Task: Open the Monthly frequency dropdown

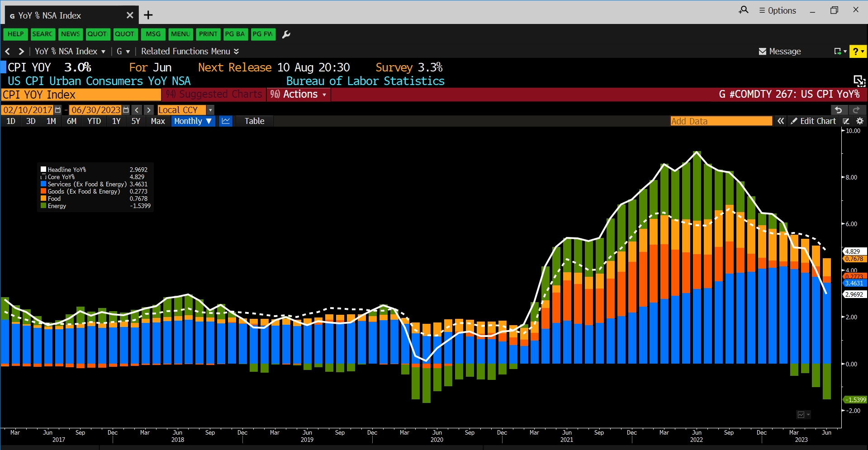Action: tap(193, 121)
